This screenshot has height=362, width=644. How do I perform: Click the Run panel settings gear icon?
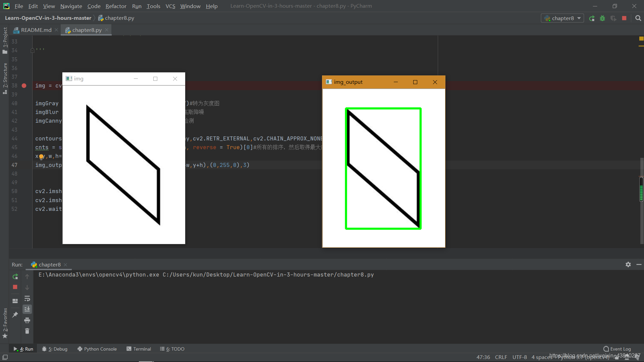[628, 264]
